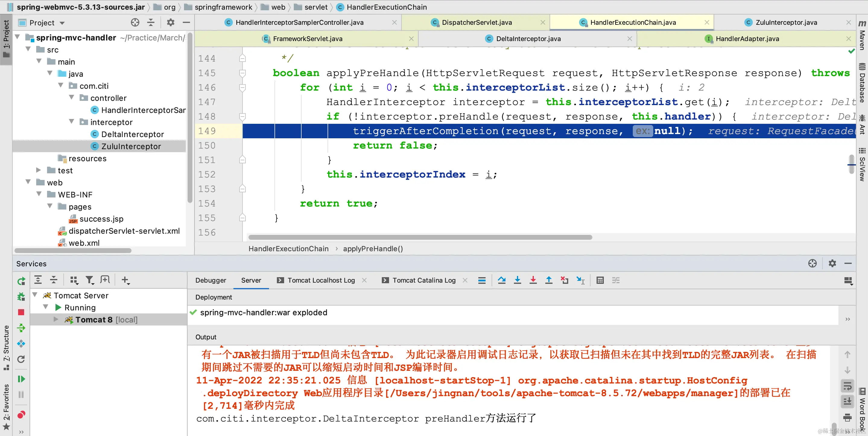Image resolution: width=868 pixels, height=436 pixels.
Task: Expand all services tree nodes
Action: (x=38, y=280)
